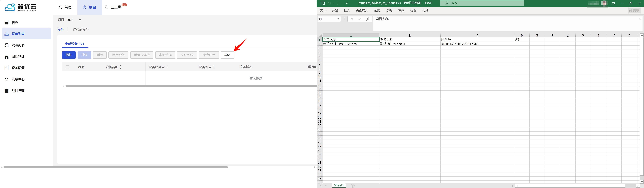Viewport: 644px width, 188px height.
Task: Click Excel 共享 share button
Action: (x=634, y=10)
